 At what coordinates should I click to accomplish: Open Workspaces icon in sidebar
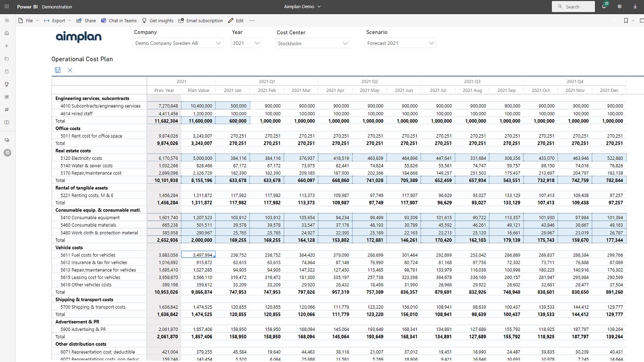click(x=7, y=140)
